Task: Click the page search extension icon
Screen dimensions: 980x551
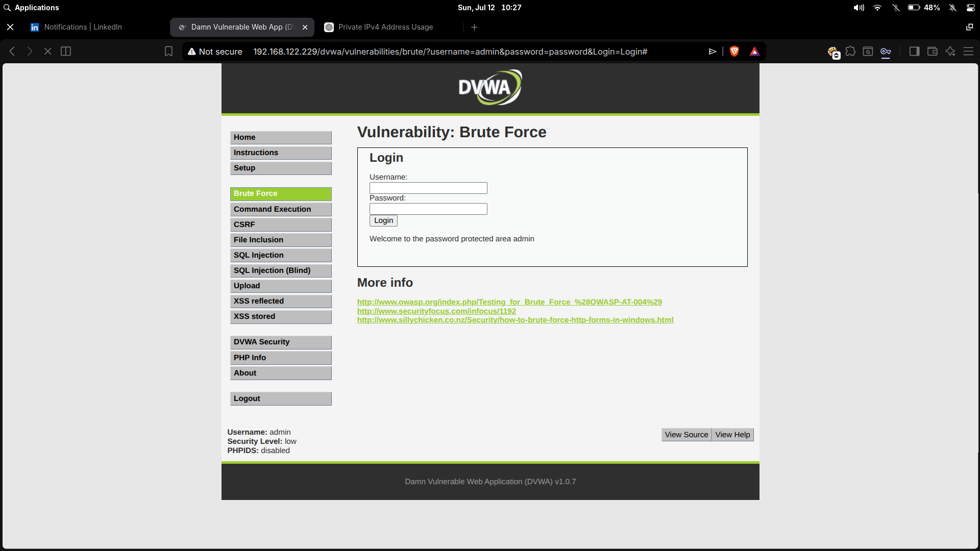Action: [868, 51]
